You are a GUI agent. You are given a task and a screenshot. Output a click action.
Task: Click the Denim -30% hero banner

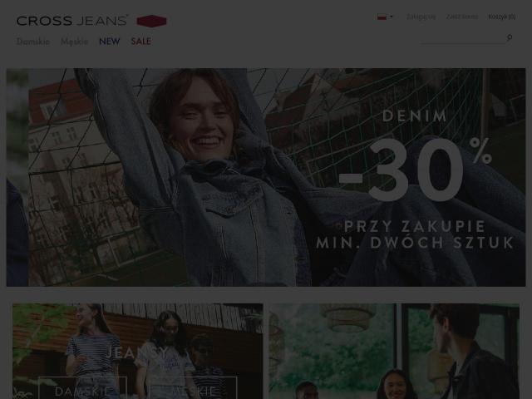[x=266, y=177]
